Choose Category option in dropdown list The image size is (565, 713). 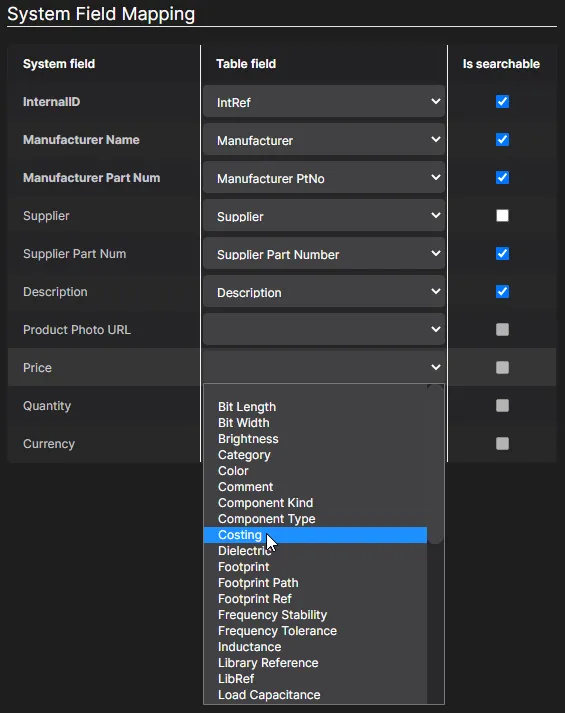315,455
